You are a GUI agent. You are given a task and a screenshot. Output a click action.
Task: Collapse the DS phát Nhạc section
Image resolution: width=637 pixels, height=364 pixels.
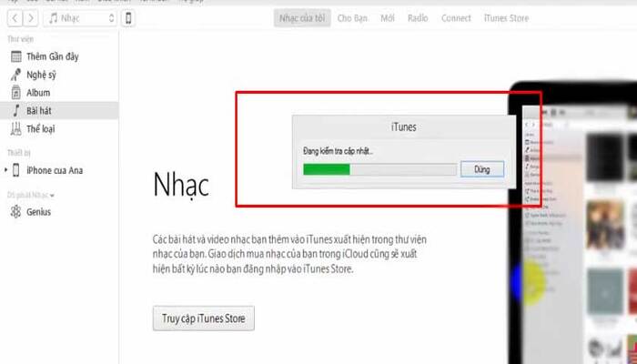[52, 196]
